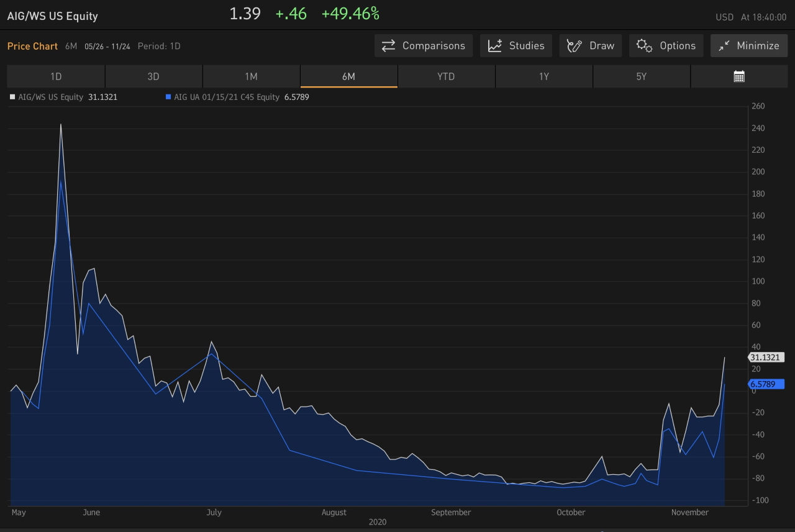
Task: Click the Period: 1D setting
Action: coord(159,47)
